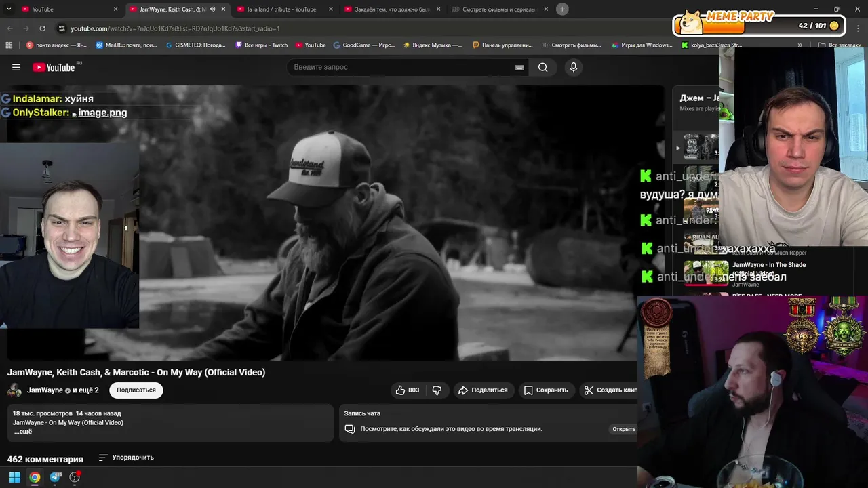Open 'Mail.Ru: почта' bookmark
The height and width of the screenshot is (488, 868).
(x=126, y=45)
